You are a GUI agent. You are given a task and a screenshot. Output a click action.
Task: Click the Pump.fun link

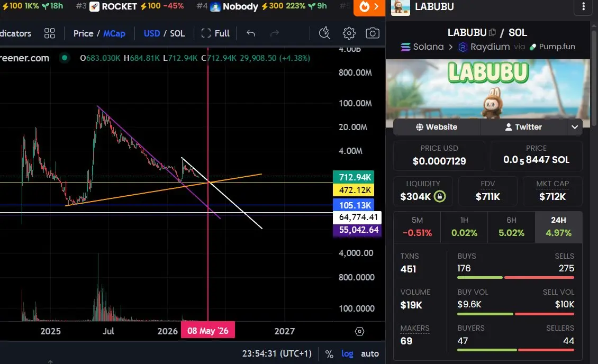coord(552,47)
